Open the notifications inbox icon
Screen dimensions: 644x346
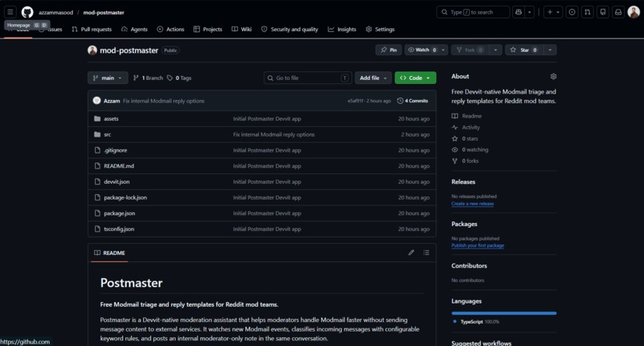[618, 12]
